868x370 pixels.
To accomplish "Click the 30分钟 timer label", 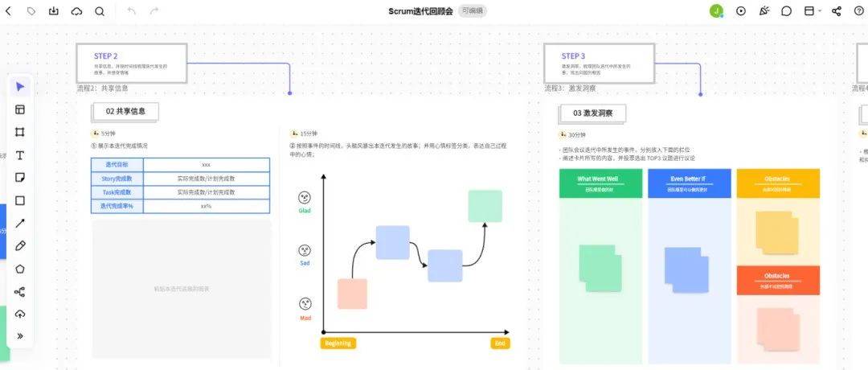I will 577,134.
